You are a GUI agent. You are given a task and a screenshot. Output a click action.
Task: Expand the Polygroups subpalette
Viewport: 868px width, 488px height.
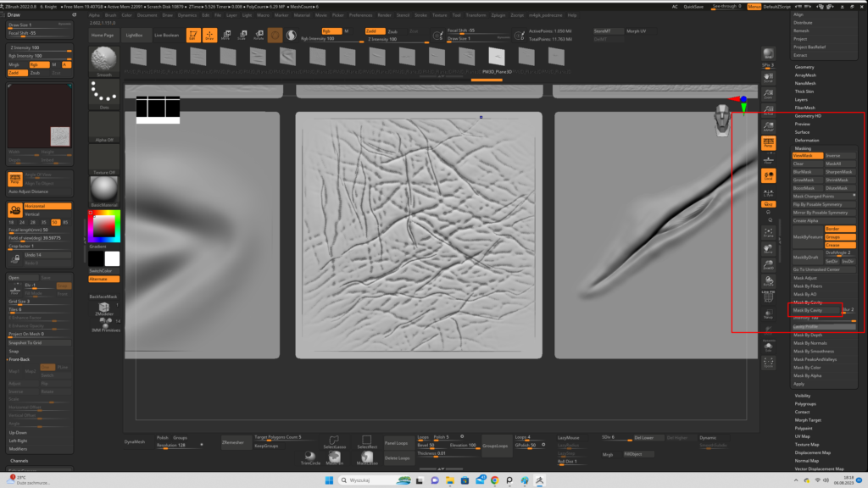[805, 404]
